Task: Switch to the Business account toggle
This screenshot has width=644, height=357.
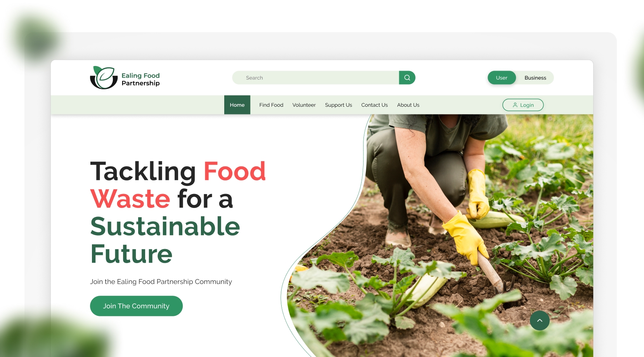Action: [x=535, y=78]
